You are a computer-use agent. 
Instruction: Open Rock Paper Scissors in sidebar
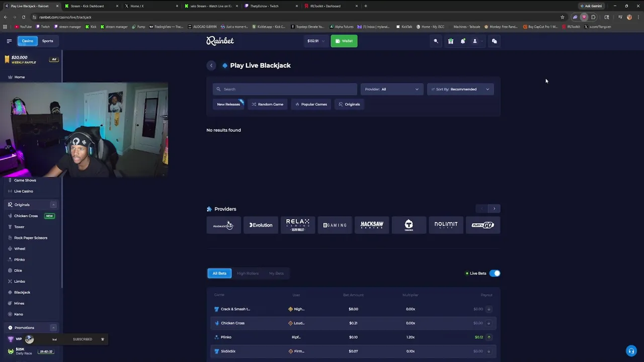click(x=31, y=238)
